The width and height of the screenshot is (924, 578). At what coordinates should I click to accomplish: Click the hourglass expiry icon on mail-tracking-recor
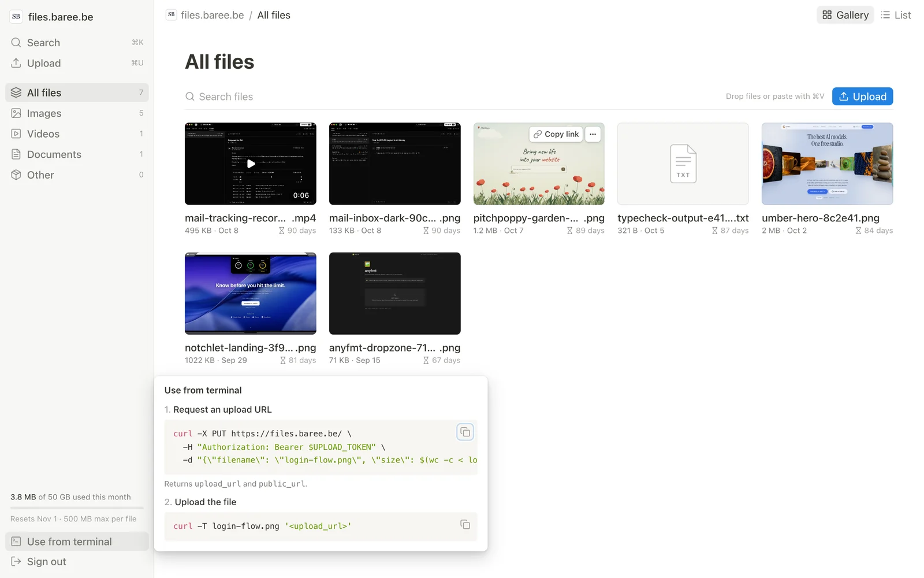tap(281, 231)
